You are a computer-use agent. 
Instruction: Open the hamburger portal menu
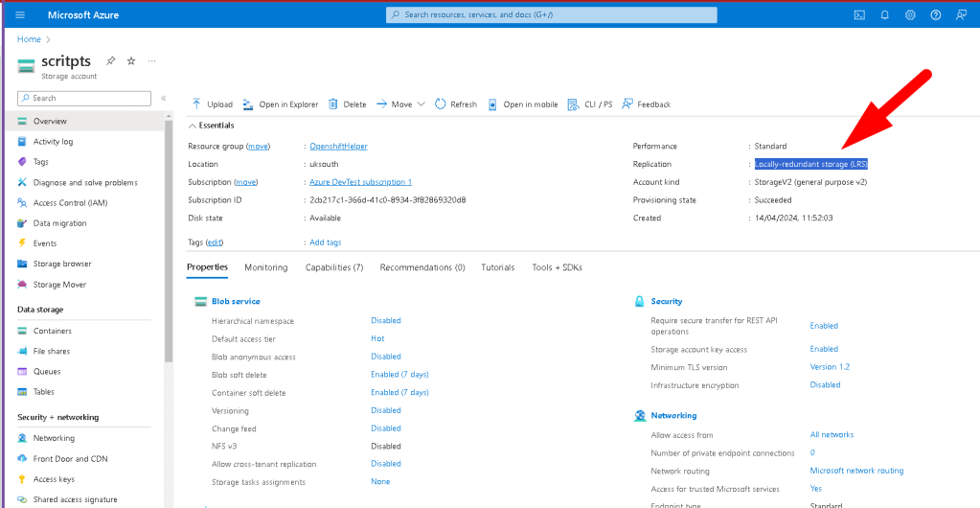tap(20, 15)
